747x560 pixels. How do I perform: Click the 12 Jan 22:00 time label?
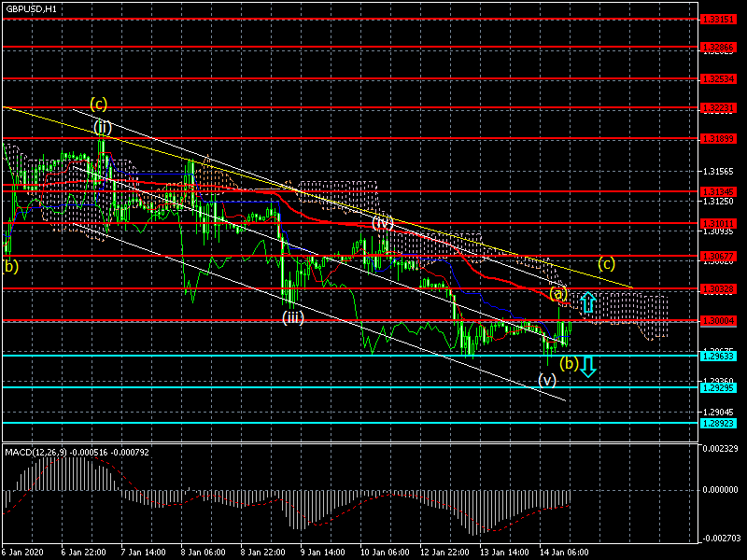tap(444, 553)
